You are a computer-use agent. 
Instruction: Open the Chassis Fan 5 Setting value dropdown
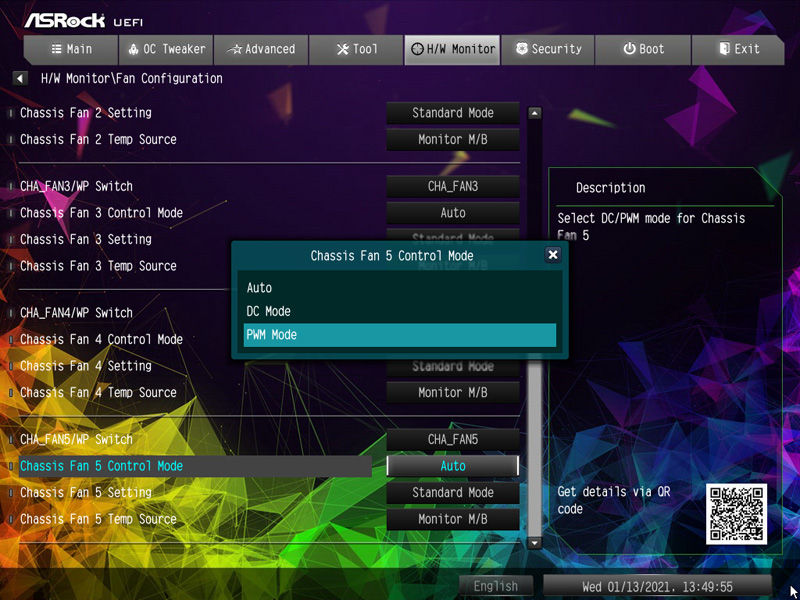pyautogui.click(x=453, y=492)
